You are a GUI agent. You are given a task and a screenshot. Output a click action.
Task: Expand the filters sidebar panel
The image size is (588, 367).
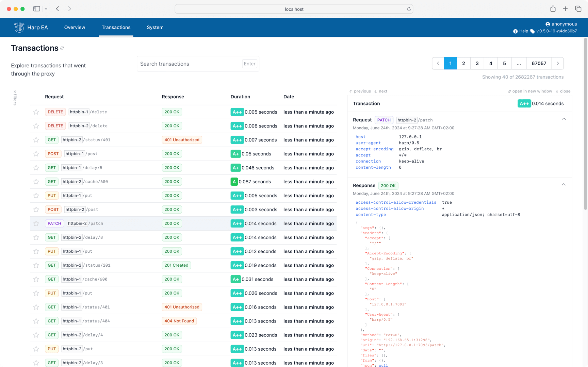(15, 98)
